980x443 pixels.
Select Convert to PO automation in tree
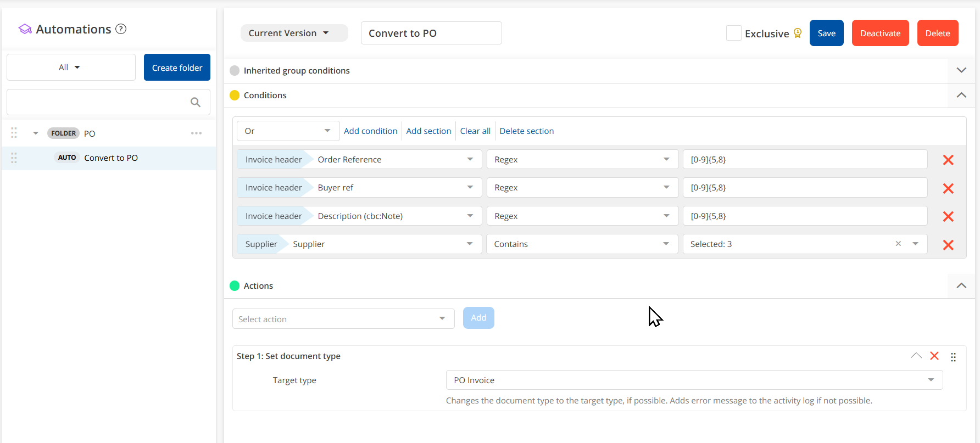(x=111, y=158)
